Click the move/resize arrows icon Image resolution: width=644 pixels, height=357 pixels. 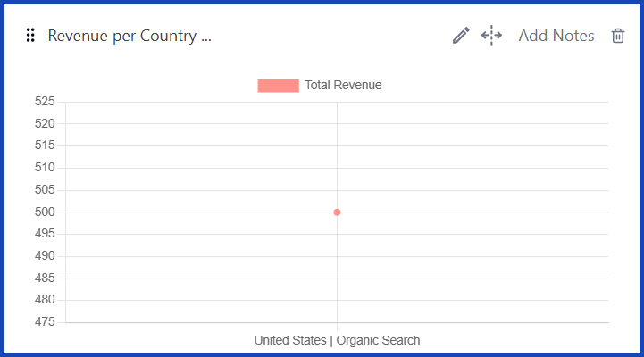pyautogui.click(x=491, y=36)
